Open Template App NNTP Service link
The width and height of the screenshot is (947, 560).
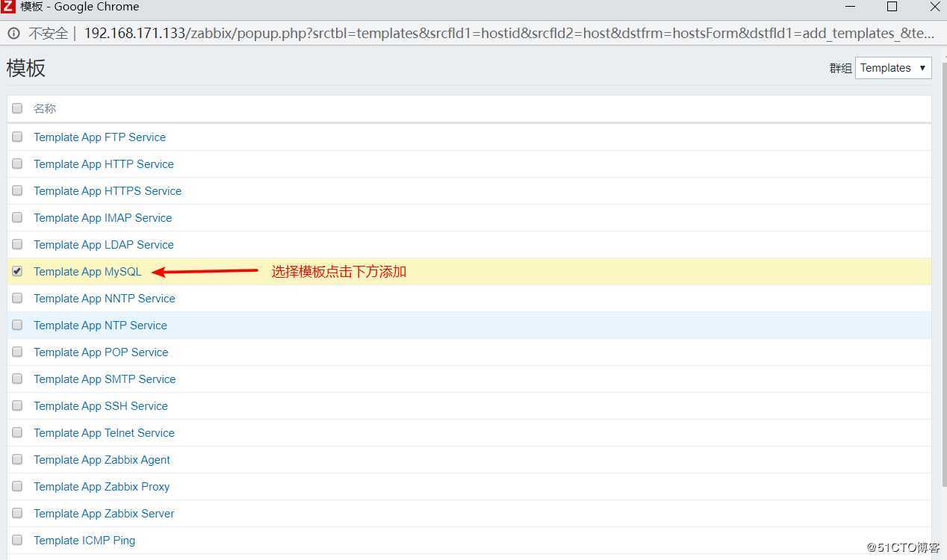click(105, 299)
